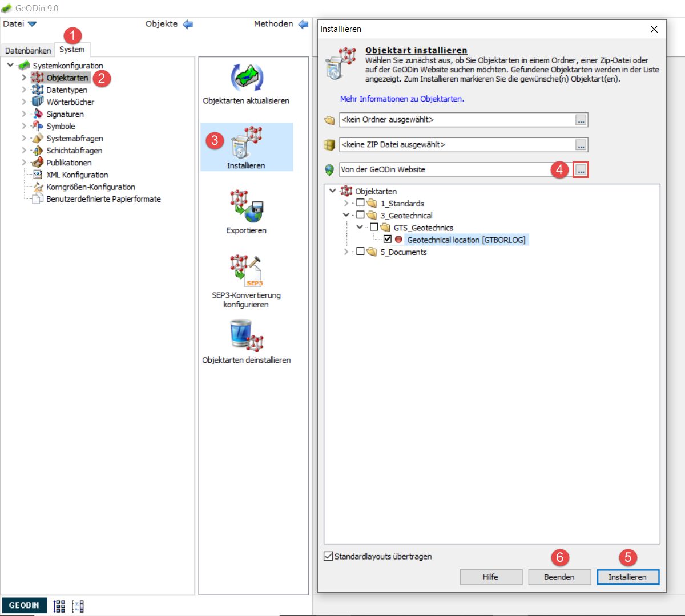Close the Installieren dialog
The height and width of the screenshot is (616, 685).
pyautogui.click(x=654, y=29)
